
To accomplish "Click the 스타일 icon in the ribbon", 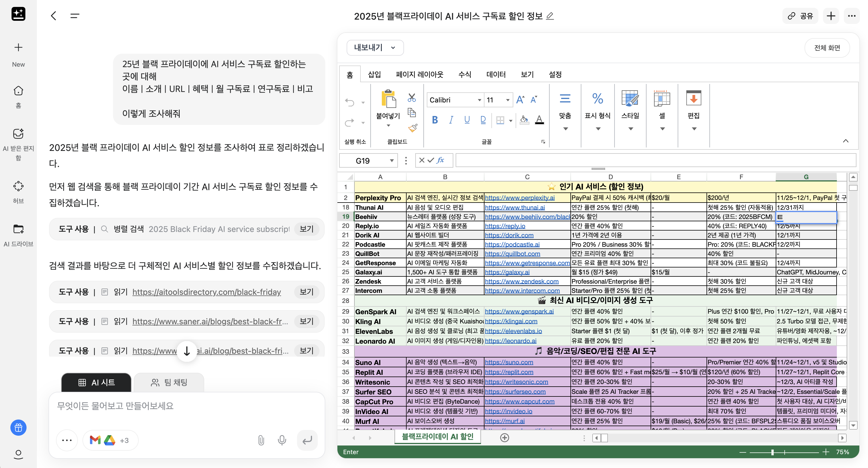I will click(630, 99).
